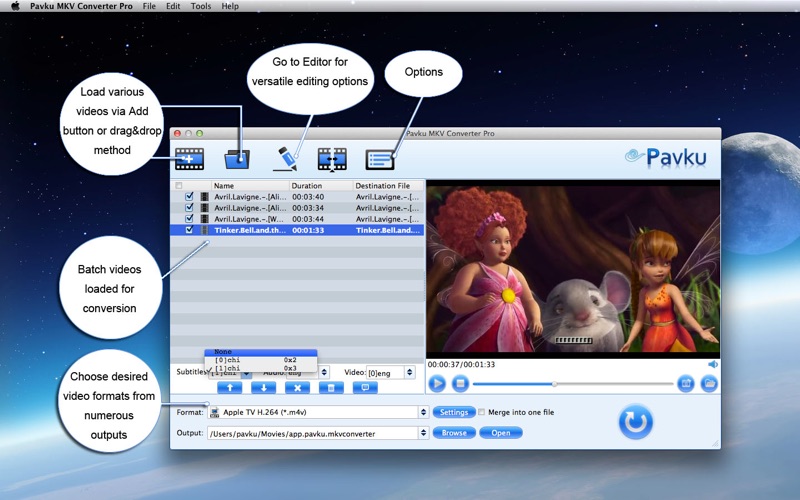Uncheck the video lasting 00:03:40
The image size is (800, 500).
(189, 196)
